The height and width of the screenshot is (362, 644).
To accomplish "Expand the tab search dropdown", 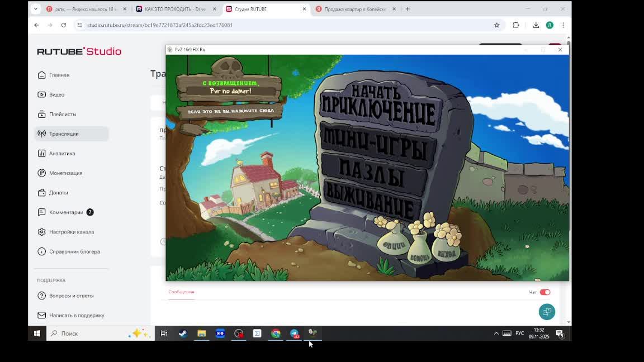I will point(36,9).
